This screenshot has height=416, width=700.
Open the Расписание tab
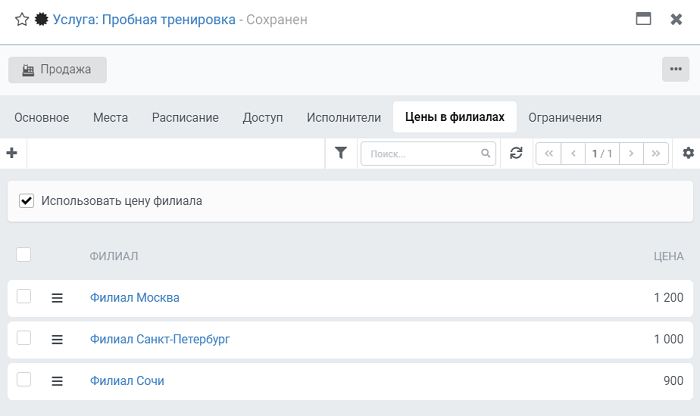pyautogui.click(x=185, y=117)
